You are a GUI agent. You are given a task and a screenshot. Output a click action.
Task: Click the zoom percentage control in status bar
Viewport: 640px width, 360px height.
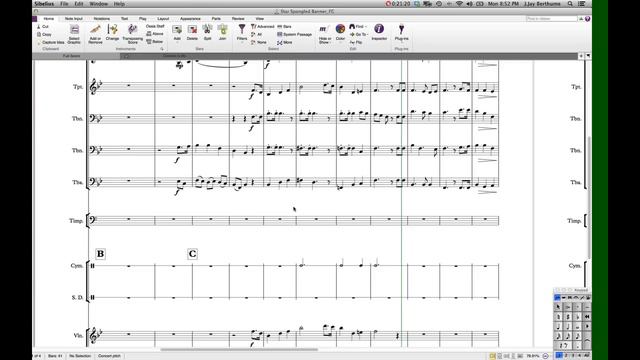[533, 356]
